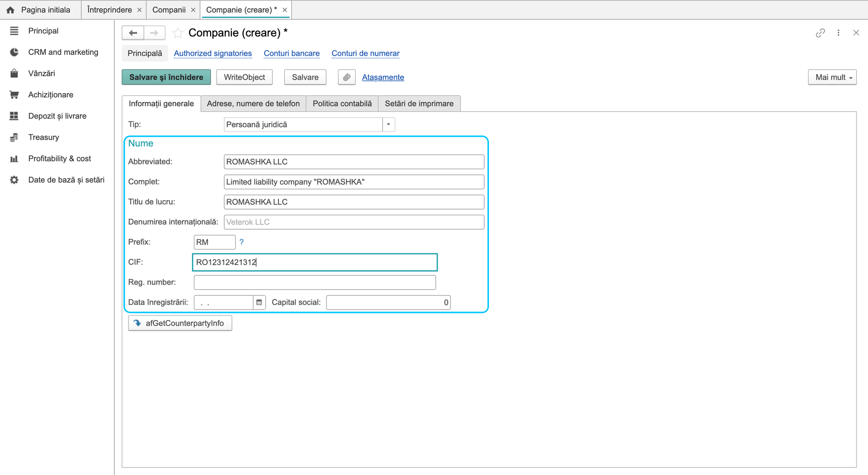Open the Authorized signatories link
This screenshot has height=475, width=868.
[x=213, y=53]
